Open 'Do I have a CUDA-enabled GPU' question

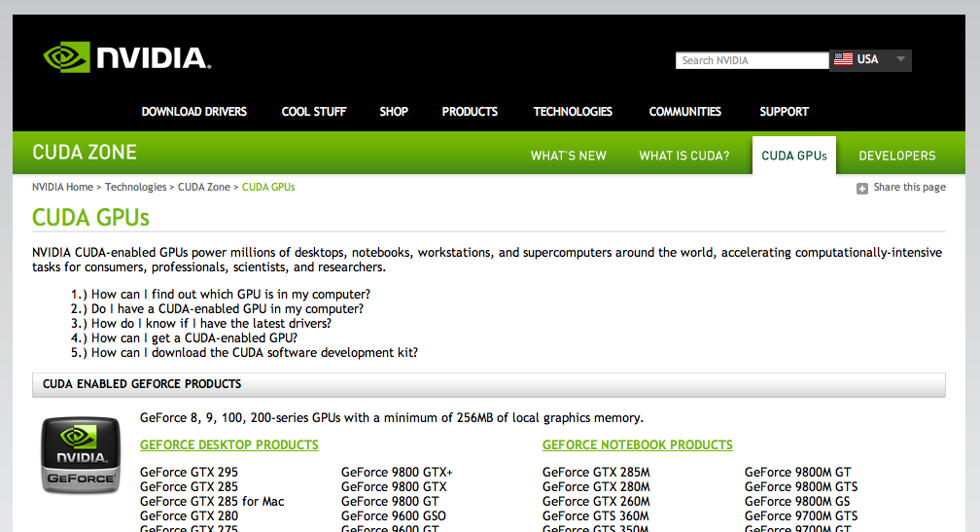(x=227, y=309)
